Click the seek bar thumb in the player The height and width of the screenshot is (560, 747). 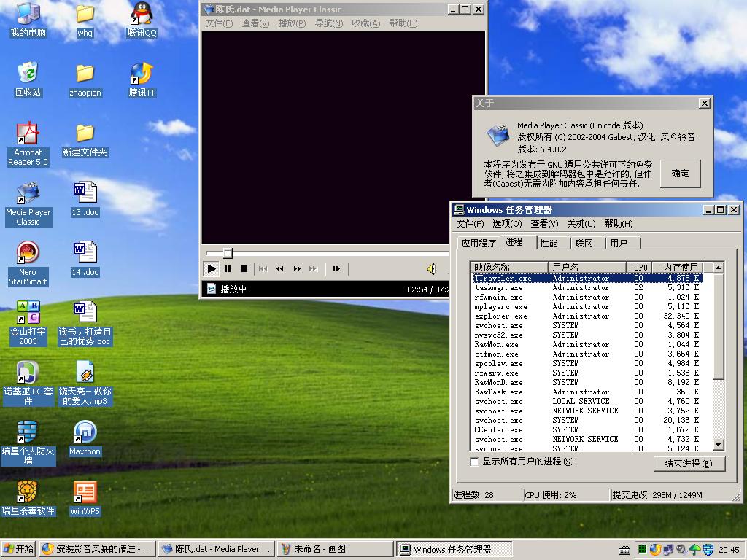coord(228,253)
